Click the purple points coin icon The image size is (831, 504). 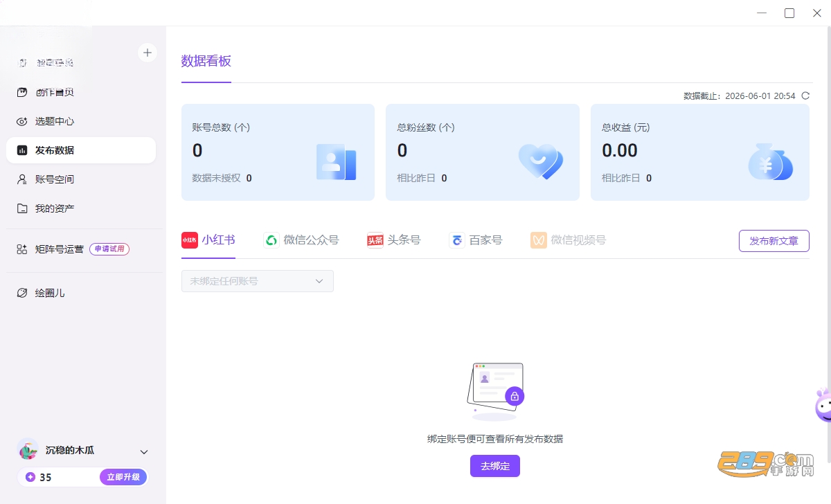(x=30, y=477)
